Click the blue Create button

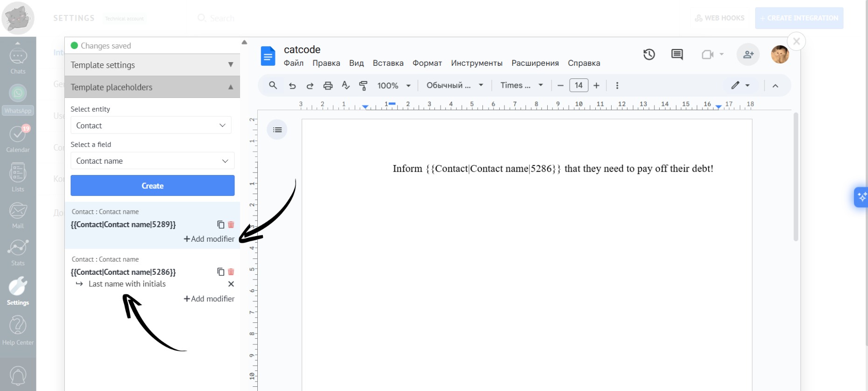152,186
